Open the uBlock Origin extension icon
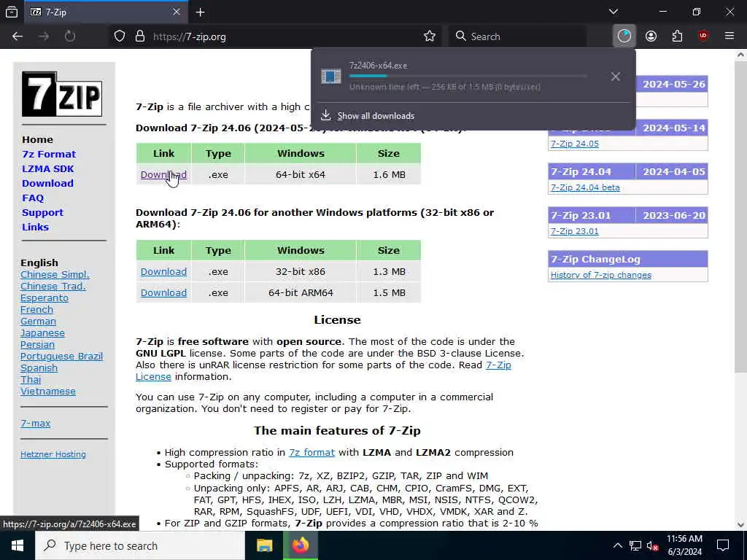The image size is (747, 560). point(703,36)
